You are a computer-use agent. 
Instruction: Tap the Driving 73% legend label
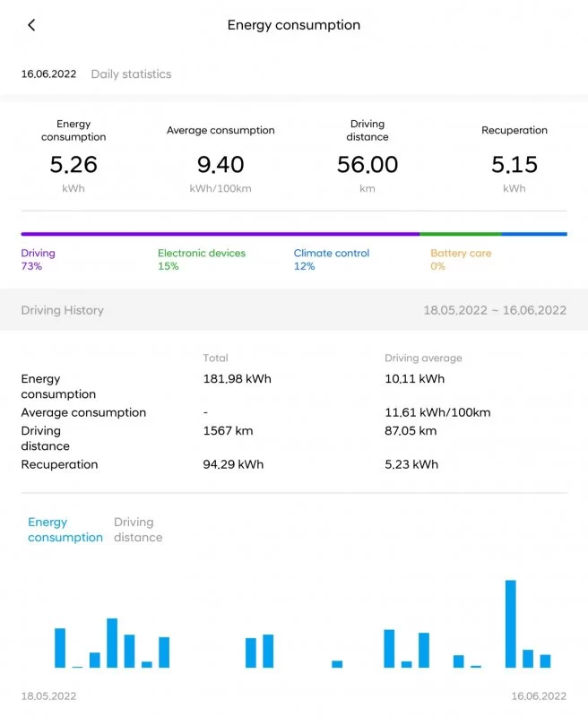pos(38,260)
